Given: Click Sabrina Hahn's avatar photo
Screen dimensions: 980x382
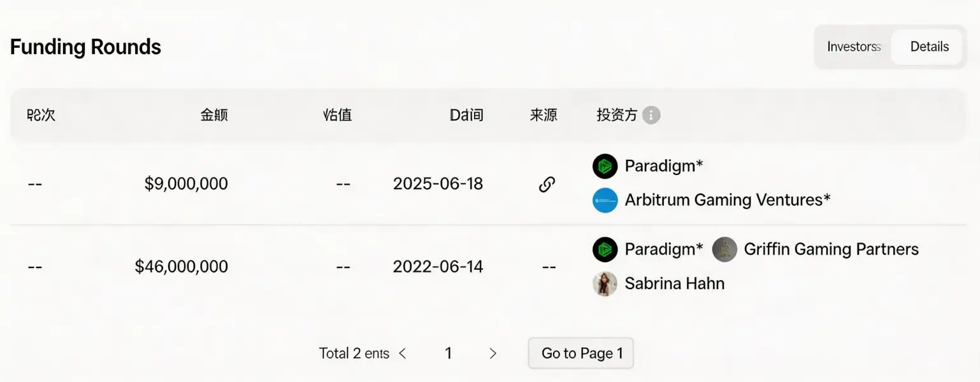Looking at the screenshot, I should (x=605, y=284).
